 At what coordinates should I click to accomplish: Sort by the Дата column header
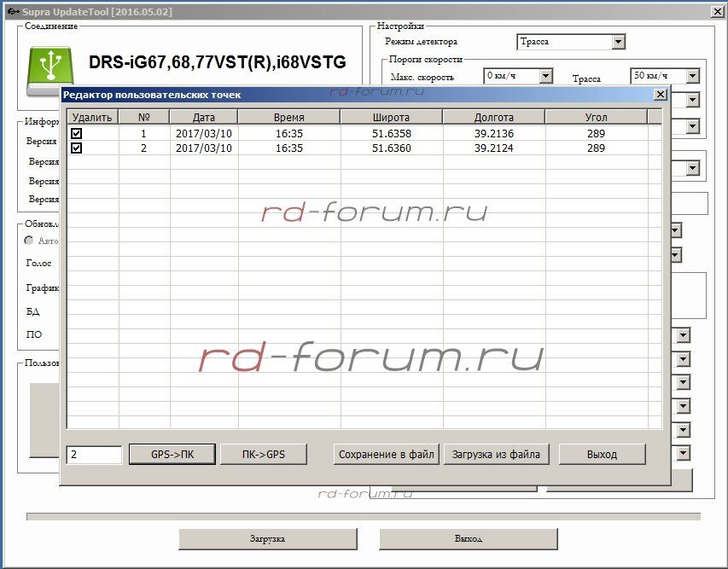tap(203, 118)
